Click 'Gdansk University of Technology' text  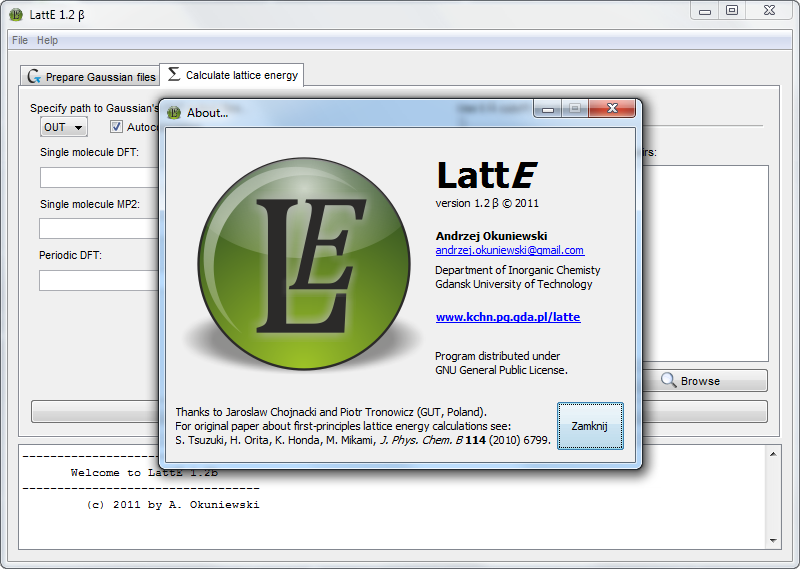tap(514, 284)
